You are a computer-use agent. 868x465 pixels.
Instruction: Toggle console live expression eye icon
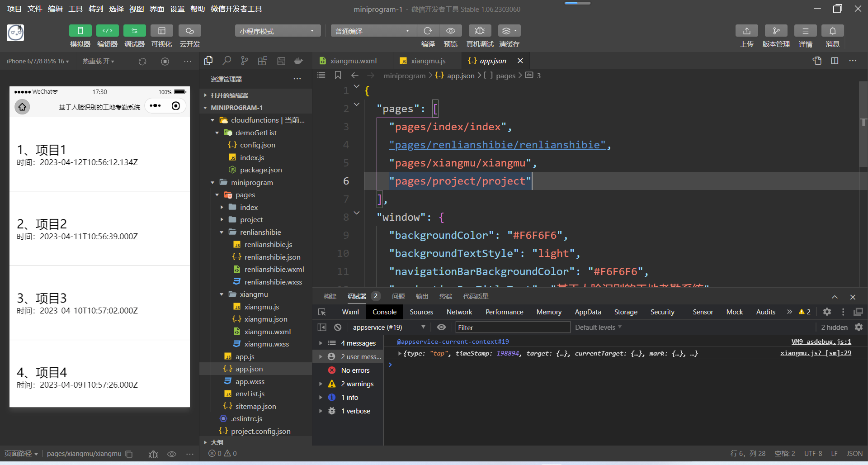pyautogui.click(x=441, y=327)
